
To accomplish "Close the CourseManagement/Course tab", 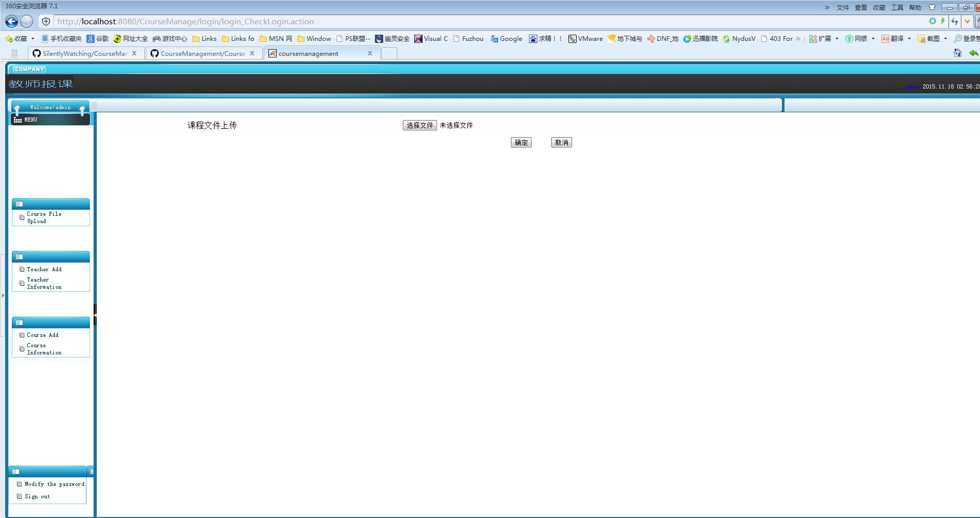I will tap(252, 53).
